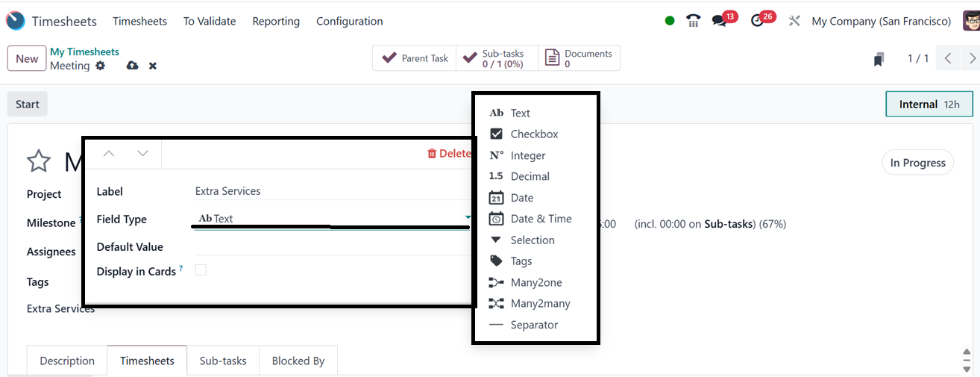Discard changes with the X icon

point(153,66)
